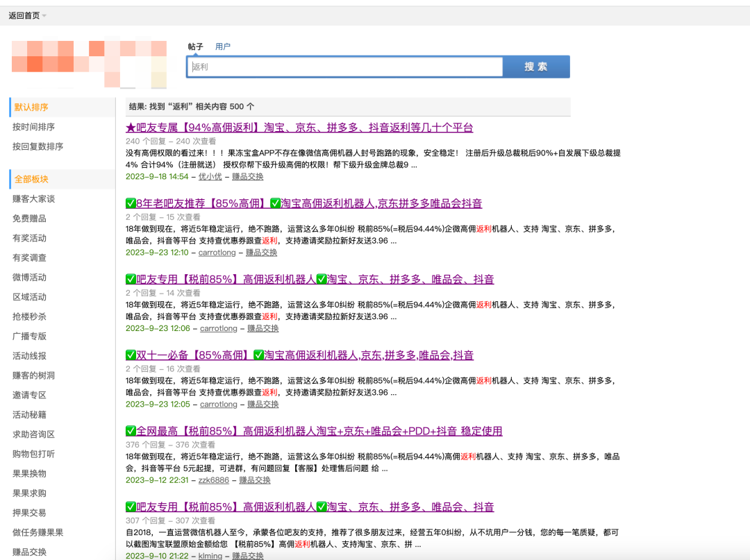Open carrotlong's profile on the 12:06 post
Viewport: 750px width, 560px height.
point(219,329)
